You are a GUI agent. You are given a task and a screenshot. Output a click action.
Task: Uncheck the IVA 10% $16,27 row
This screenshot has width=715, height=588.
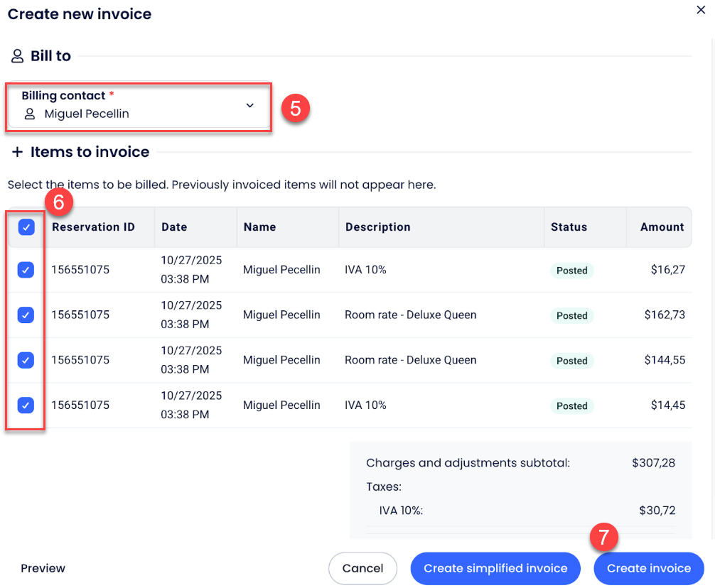coord(26,270)
